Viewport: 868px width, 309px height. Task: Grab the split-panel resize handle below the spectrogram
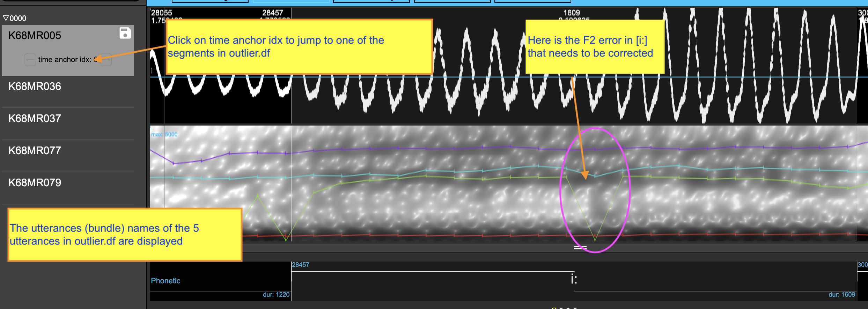[580, 248]
